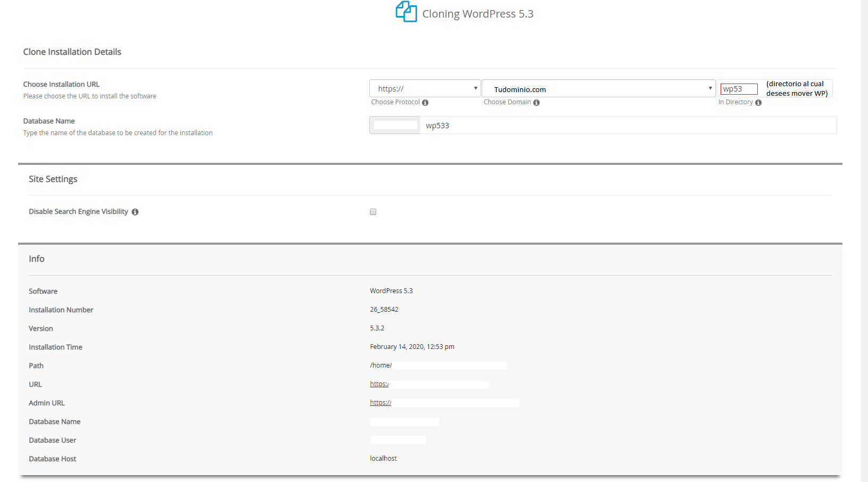Viewport: 868px width, 482px height.
Task: Click the 'Path' label in Info
Action: [36, 365]
